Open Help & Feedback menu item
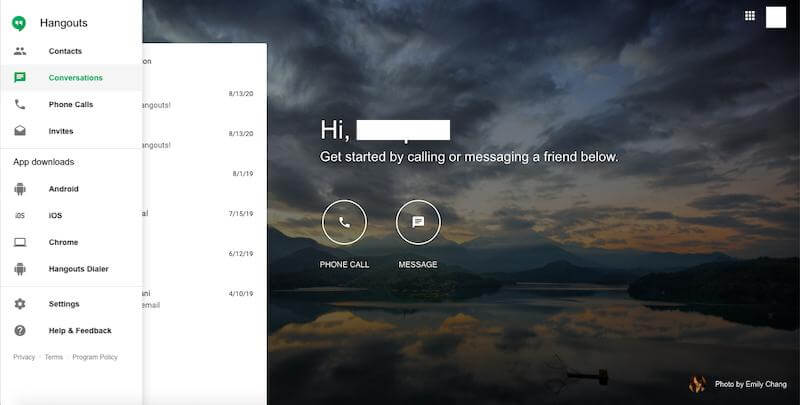 pos(71,331)
